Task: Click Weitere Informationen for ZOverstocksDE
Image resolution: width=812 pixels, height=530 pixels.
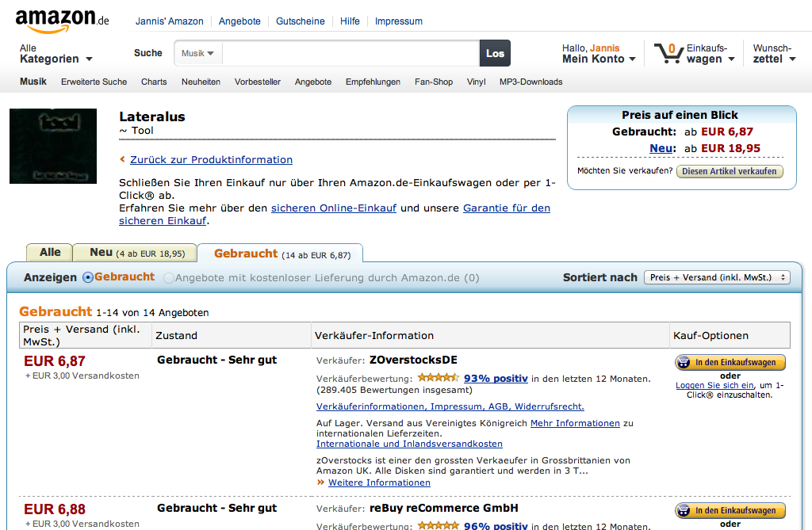Action: click(379, 482)
